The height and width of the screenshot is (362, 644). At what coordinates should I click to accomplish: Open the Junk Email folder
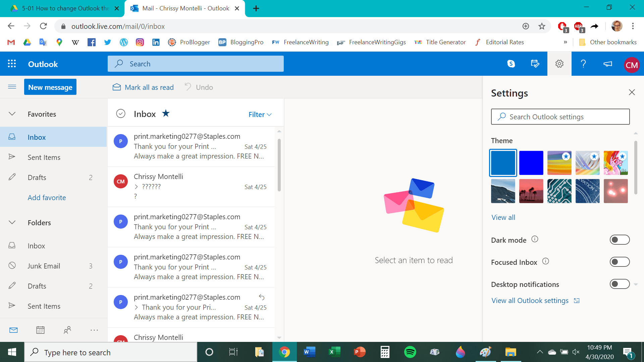click(x=44, y=266)
